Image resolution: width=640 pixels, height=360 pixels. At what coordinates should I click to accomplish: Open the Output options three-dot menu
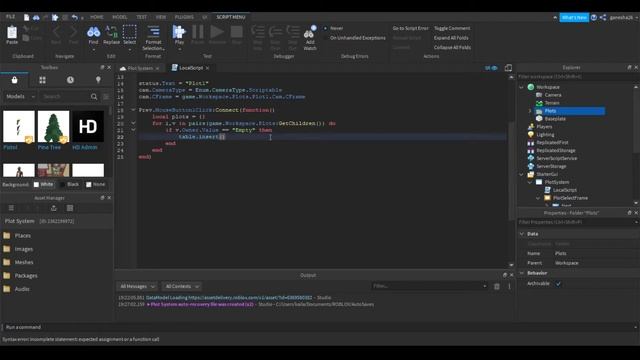tap(509, 287)
